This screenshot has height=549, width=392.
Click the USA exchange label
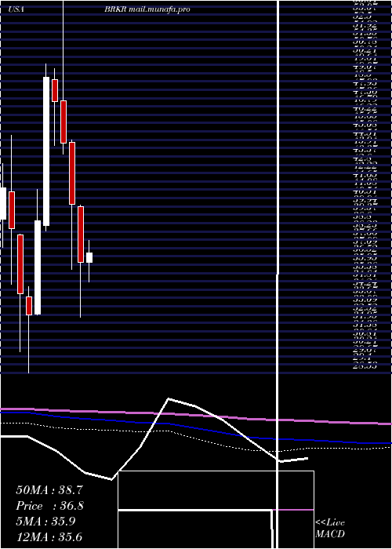click(16, 9)
